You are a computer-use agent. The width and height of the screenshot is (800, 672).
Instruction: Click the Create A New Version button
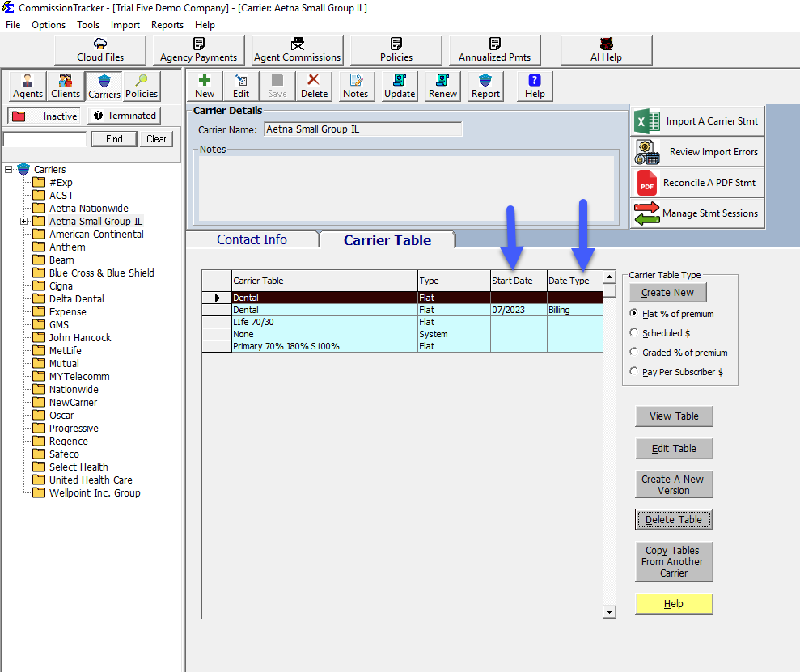[x=674, y=484]
